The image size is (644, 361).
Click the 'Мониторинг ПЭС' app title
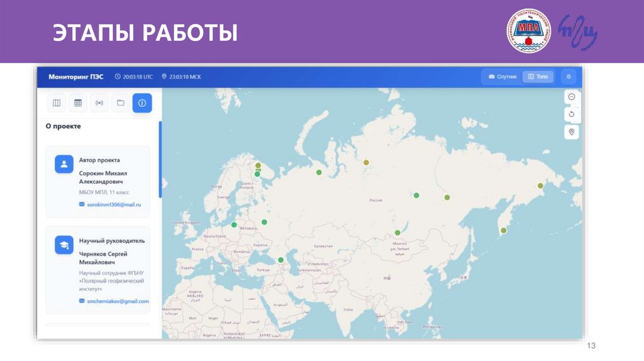pyautogui.click(x=76, y=77)
